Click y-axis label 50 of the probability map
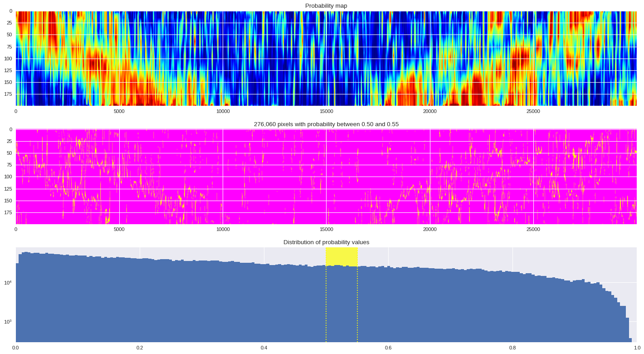 [9, 35]
